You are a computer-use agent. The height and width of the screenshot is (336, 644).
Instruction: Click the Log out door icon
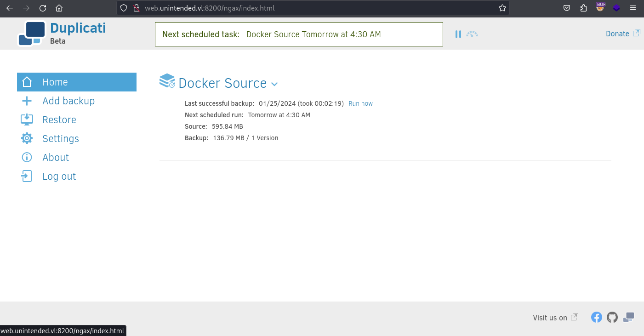pos(27,176)
